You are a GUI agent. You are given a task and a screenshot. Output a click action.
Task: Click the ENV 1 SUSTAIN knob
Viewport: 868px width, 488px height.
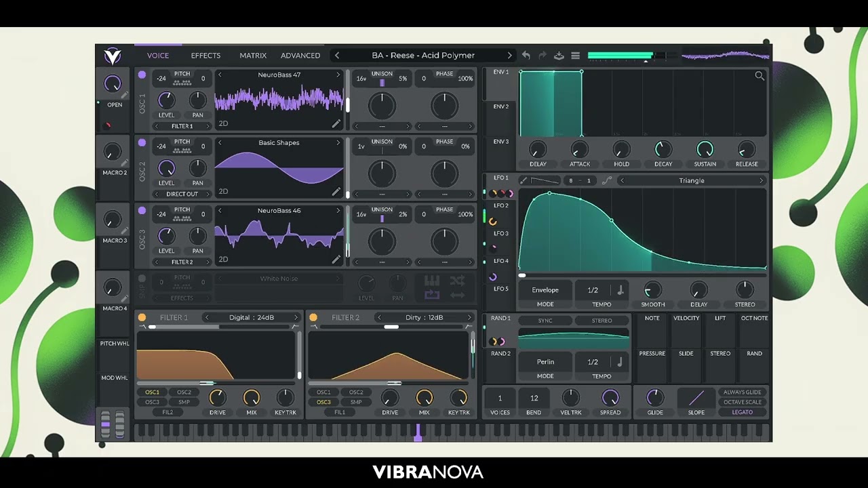[705, 149]
